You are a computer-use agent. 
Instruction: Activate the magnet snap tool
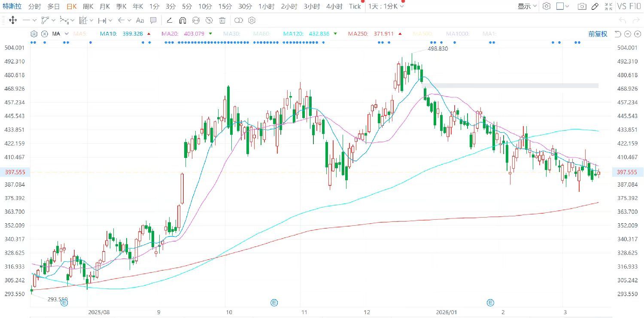point(182,20)
